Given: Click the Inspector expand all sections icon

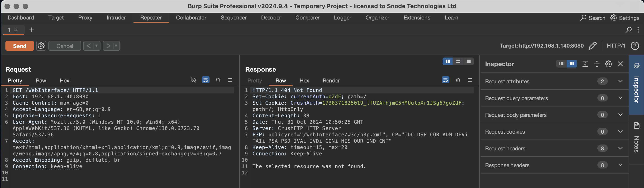Looking at the screenshot, I should 585,64.
